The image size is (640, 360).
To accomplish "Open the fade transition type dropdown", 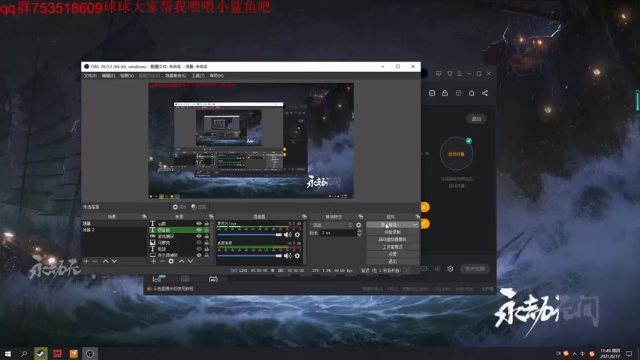I will pyautogui.click(x=332, y=225).
